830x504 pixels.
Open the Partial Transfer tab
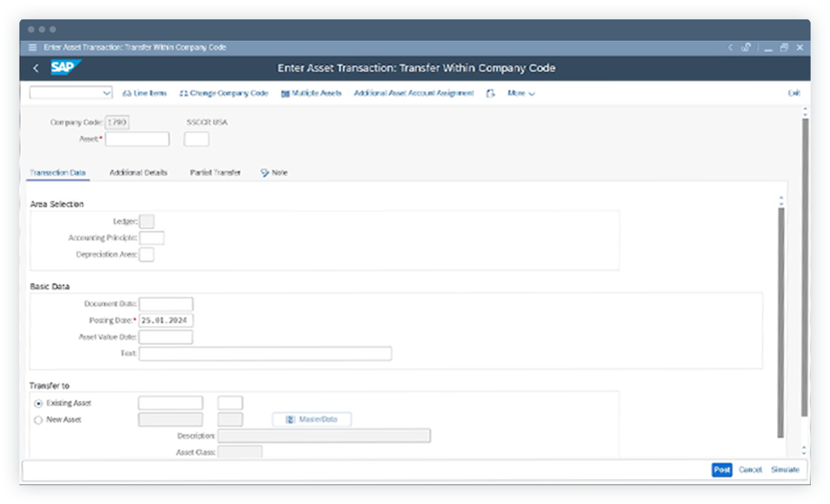pos(215,173)
